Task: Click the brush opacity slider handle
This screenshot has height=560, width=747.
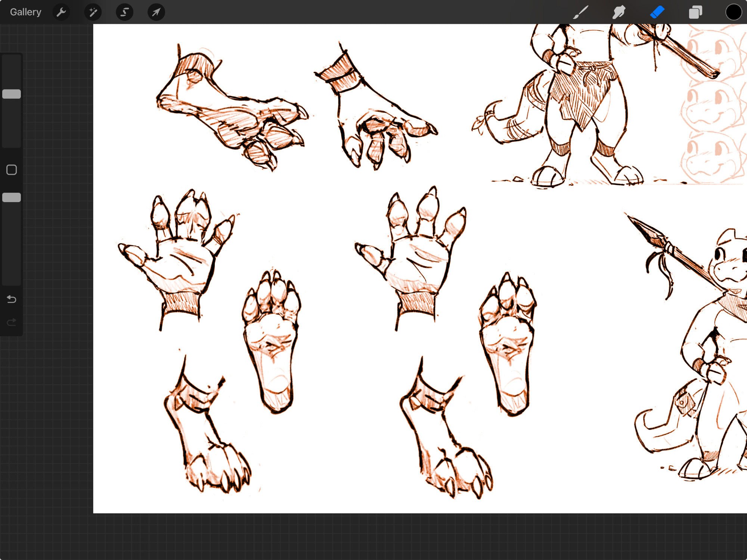Action: coord(12,197)
